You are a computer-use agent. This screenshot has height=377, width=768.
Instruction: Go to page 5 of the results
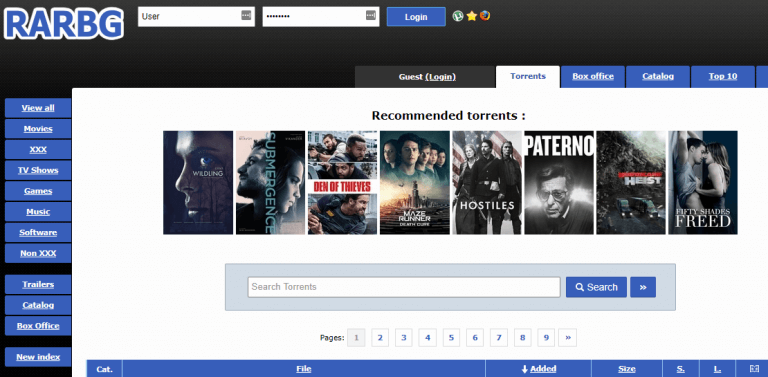point(451,337)
